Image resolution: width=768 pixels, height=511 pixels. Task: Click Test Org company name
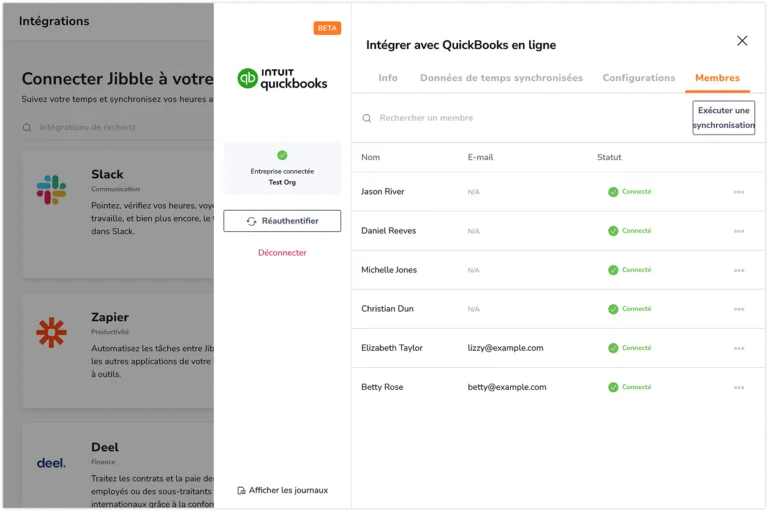282,182
